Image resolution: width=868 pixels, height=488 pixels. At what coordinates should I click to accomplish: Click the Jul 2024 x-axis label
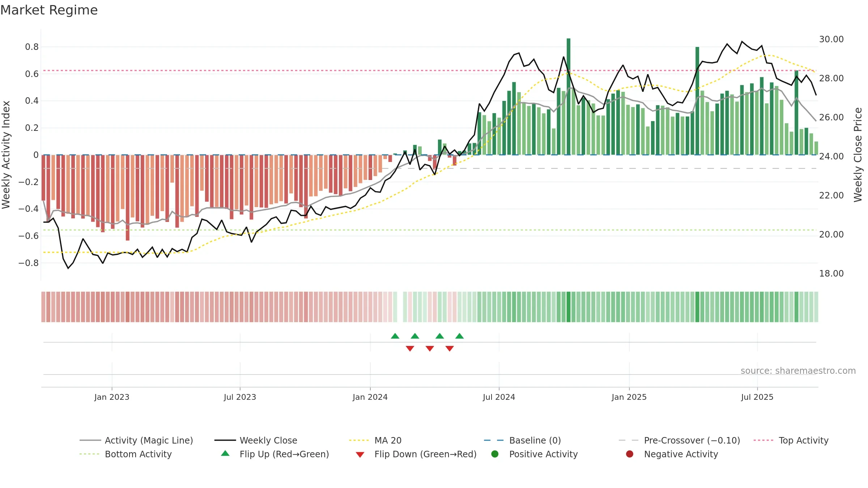point(499,397)
